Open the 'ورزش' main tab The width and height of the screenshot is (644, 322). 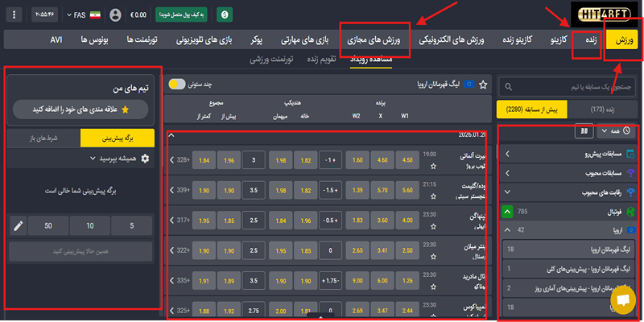pos(623,39)
